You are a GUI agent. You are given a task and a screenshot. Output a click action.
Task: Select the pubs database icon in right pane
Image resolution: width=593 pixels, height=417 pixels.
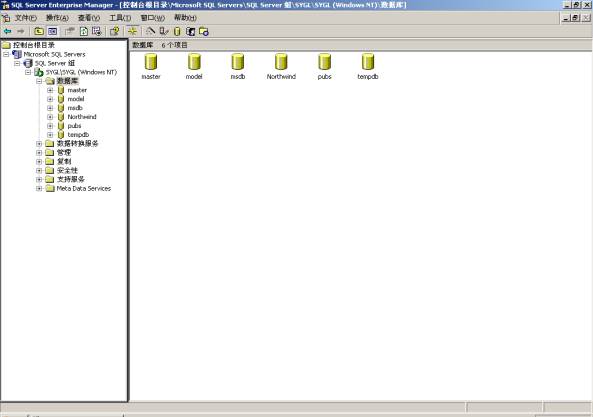[x=324, y=62]
